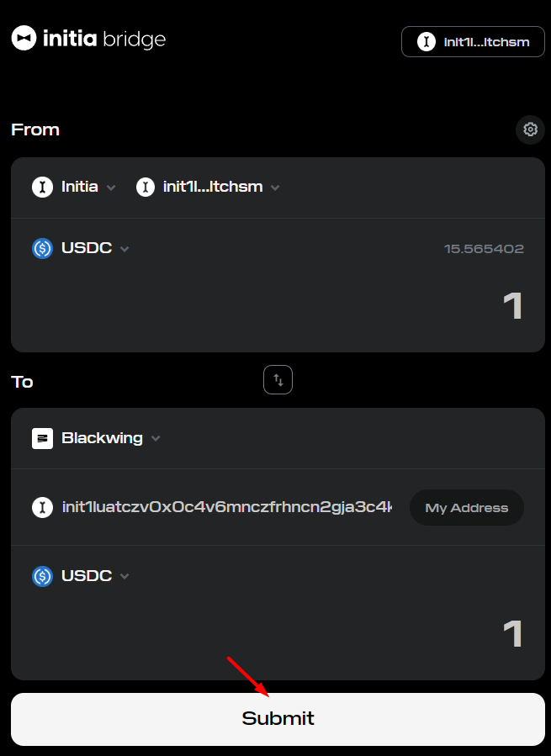Click wallet icon beside init1l...ltchsm in From
Screen dimensions: 551x756
click(146, 187)
